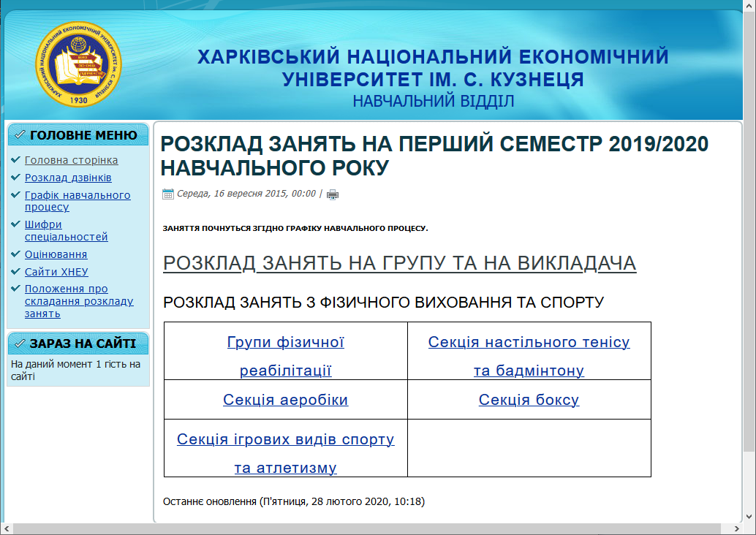Open Розклад занять на групу та на викладача
756x535 pixels.
point(399,263)
